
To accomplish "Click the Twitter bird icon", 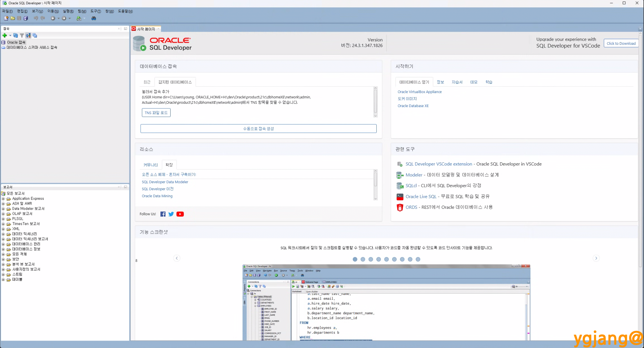I will (171, 214).
